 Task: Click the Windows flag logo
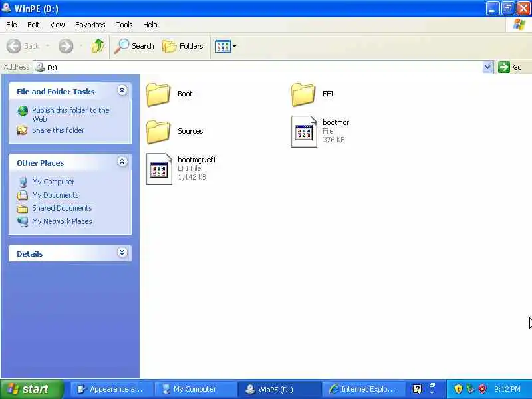pos(519,25)
